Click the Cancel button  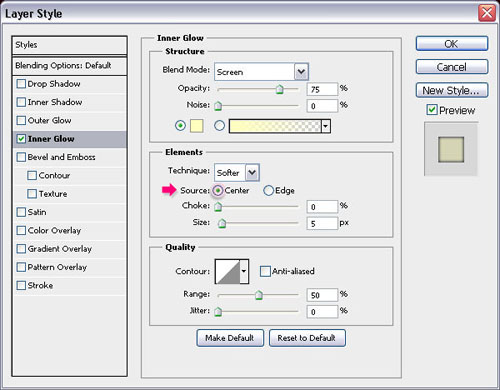click(x=452, y=67)
